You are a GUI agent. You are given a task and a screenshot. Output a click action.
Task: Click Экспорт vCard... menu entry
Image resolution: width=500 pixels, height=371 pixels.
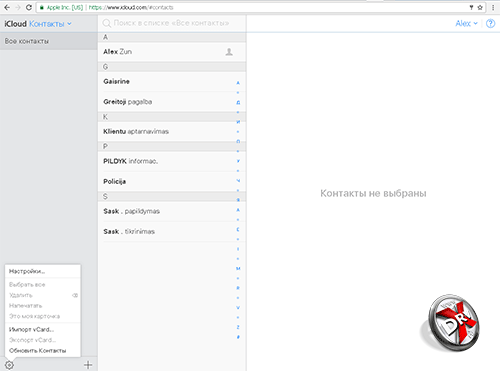tap(43, 340)
